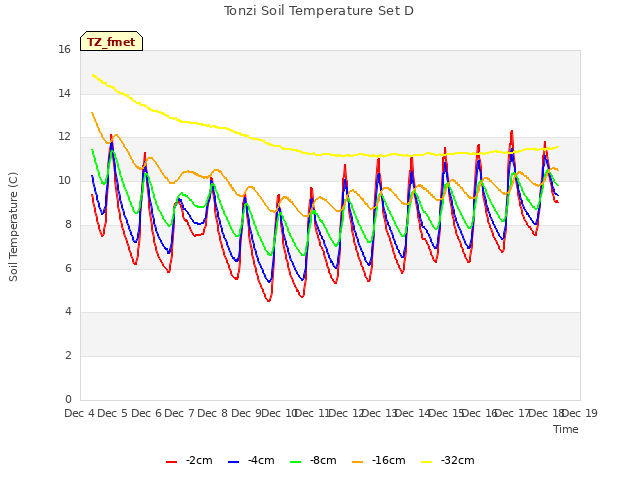
Task: Click the Dec 4 x-axis tick label
Action: click(x=79, y=413)
